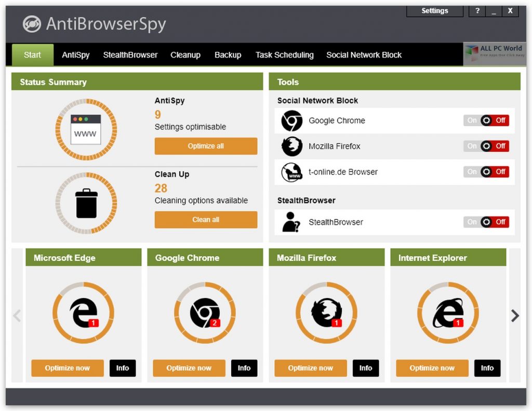Click the Clean all button
The height and width of the screenshot is (411, 532).
tap(206, 220)
